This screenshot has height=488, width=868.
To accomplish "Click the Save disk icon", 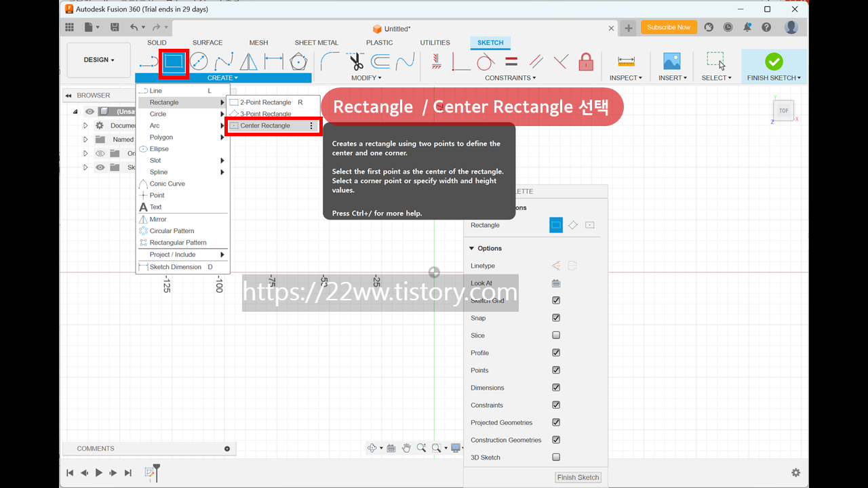I will (115, 27).
